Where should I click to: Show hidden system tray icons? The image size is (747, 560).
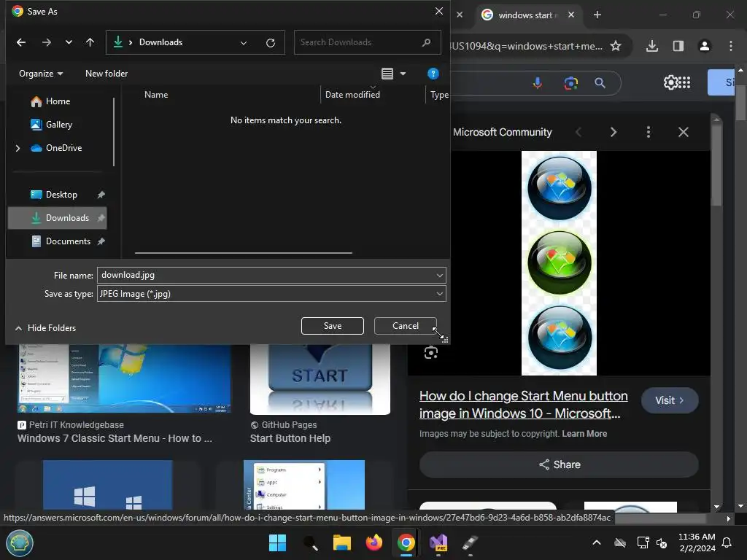coord(597,542)
